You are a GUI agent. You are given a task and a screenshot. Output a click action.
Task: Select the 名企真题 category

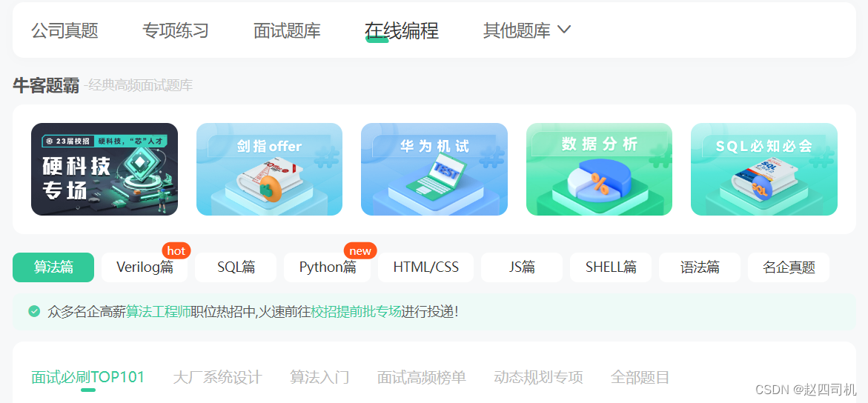pyautogui.click(x=789, y=267)
